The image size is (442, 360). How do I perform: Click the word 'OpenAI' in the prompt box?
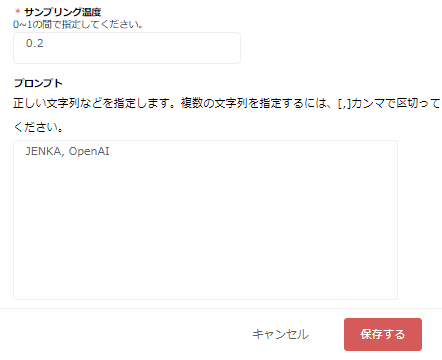(x=89, y=151)
